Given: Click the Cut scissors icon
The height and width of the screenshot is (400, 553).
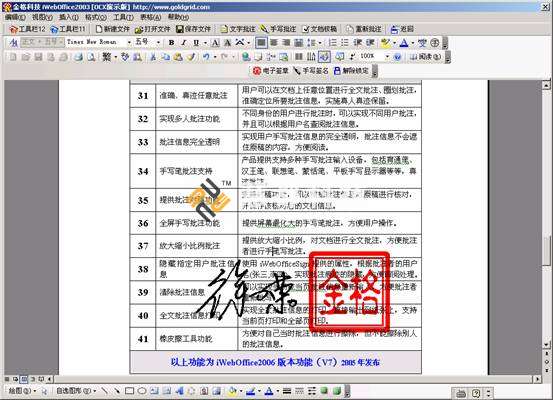Looking at the screenshot, I should [x=153, y=56].
